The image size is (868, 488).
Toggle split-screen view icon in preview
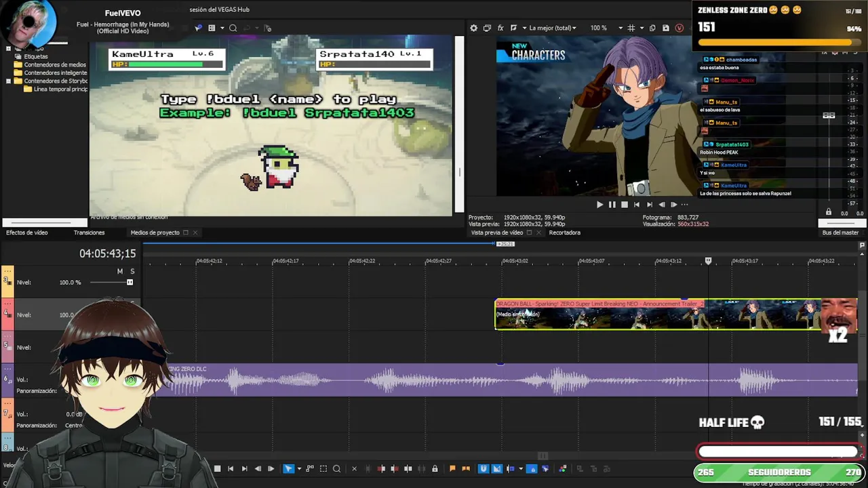click(x=513, y=28)
